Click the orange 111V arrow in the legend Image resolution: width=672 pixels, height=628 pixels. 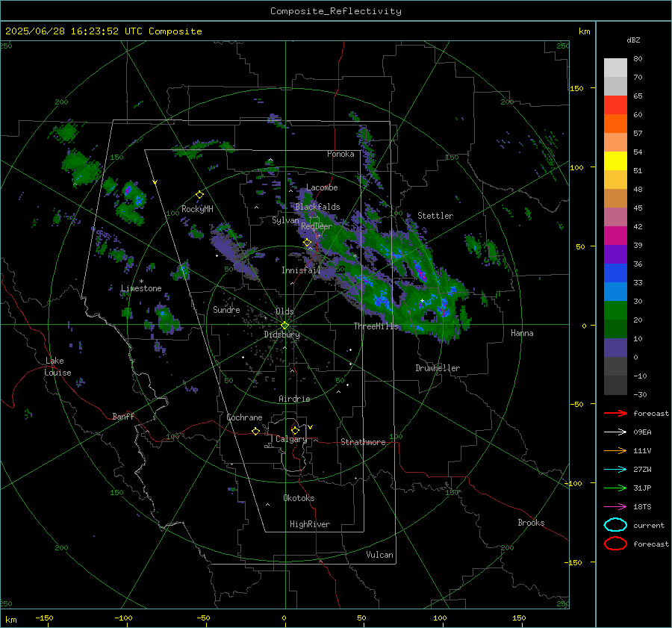[615, 450]
